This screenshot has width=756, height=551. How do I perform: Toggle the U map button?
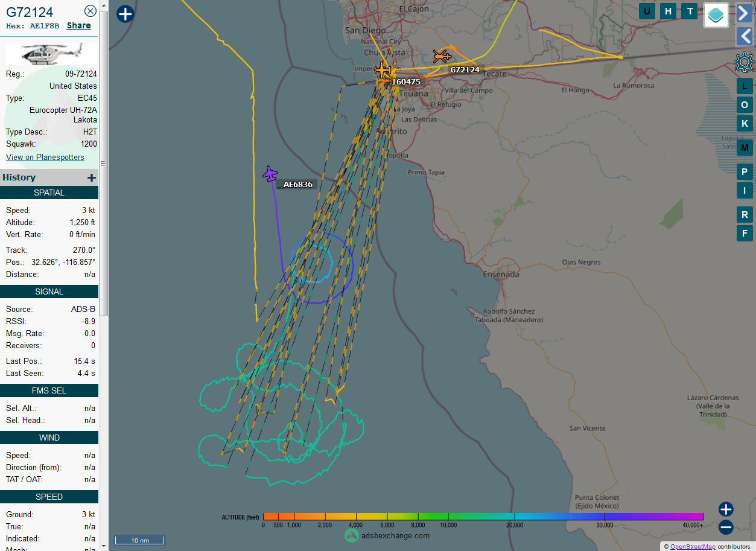(x=647, y=11)
